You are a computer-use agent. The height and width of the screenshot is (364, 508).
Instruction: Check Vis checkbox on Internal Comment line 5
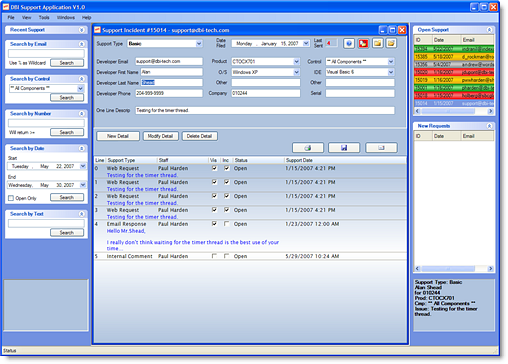coord(214,256)
